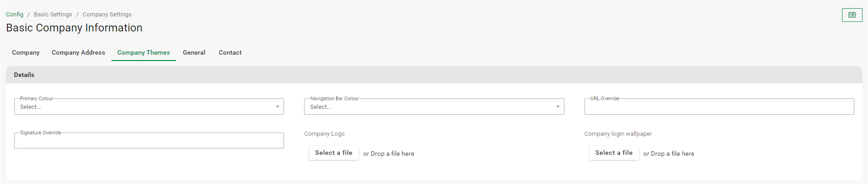Click the Basic Settings breadcrumb
Screen dimensions: 868x184
click(x=53, y=15)
